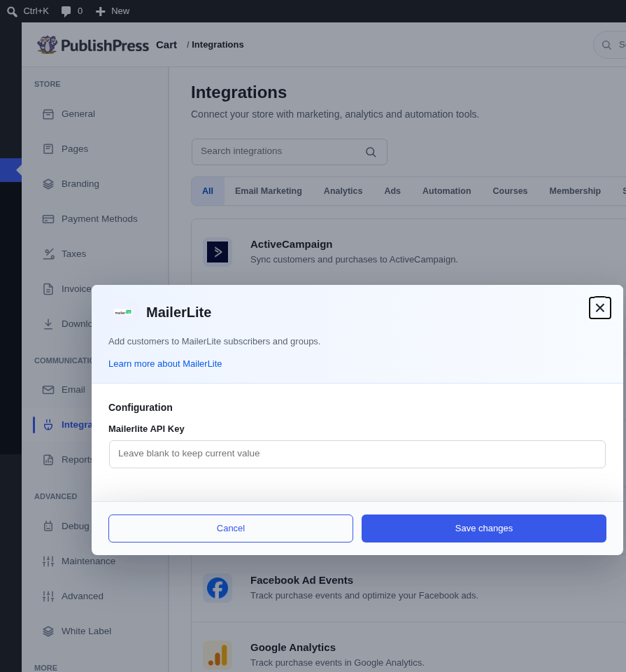Click the Ctrl+K shortcut label

(36, 11)
